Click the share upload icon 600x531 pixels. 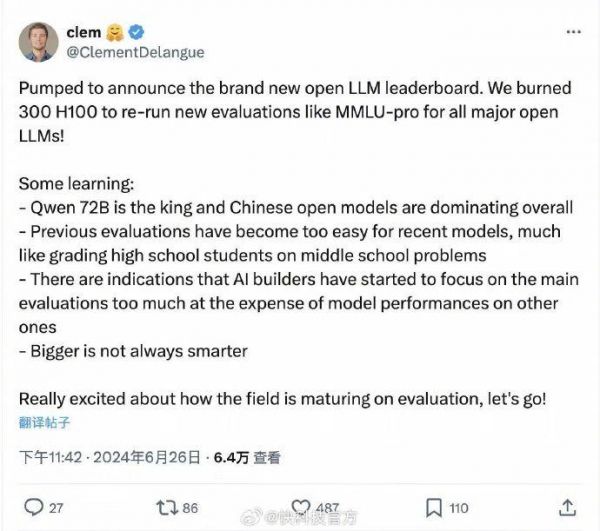[x=567, y=507]
